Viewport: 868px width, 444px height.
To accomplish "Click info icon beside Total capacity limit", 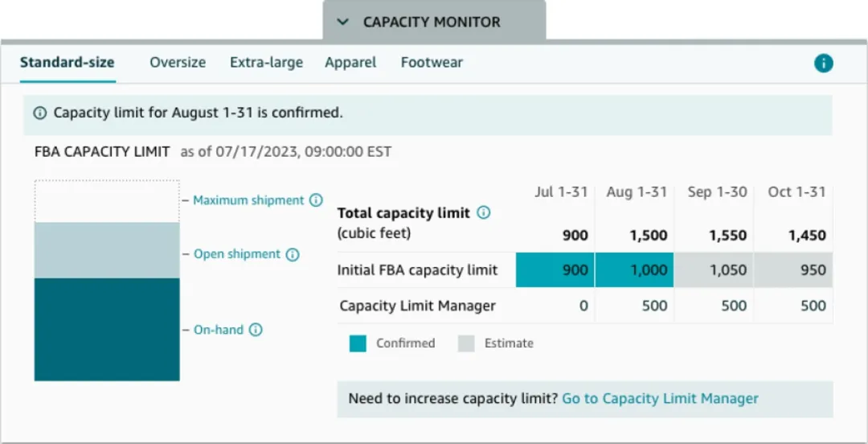I will [x=483, y=213].
